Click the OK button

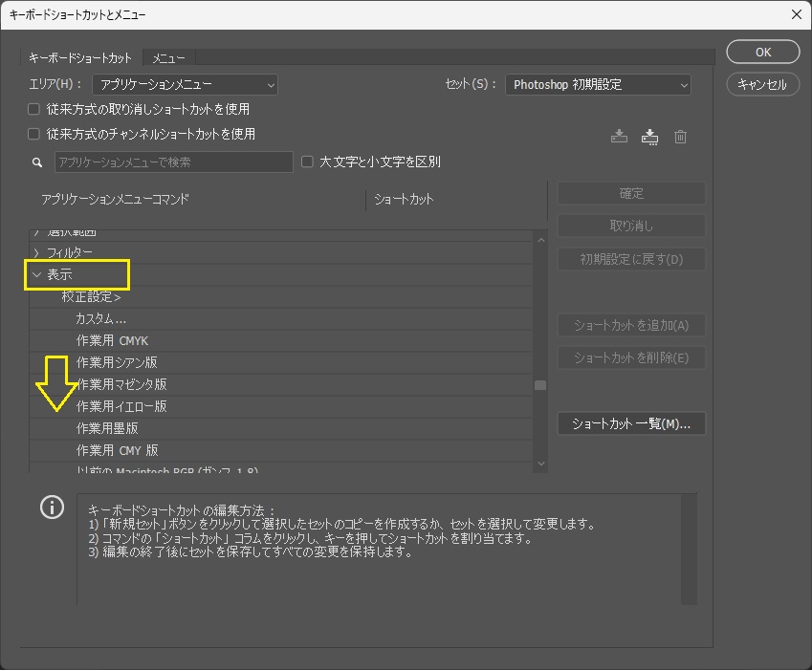(762, 53)
